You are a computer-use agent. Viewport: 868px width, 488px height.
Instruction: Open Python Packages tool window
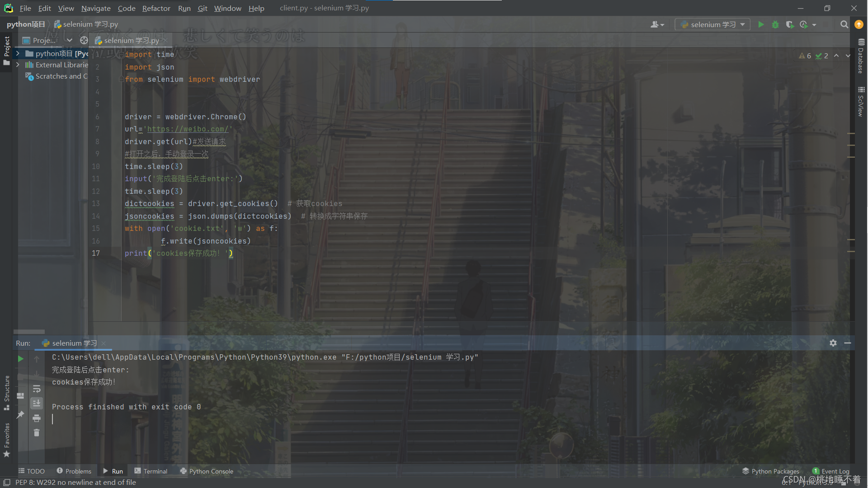tap(770, 471)
